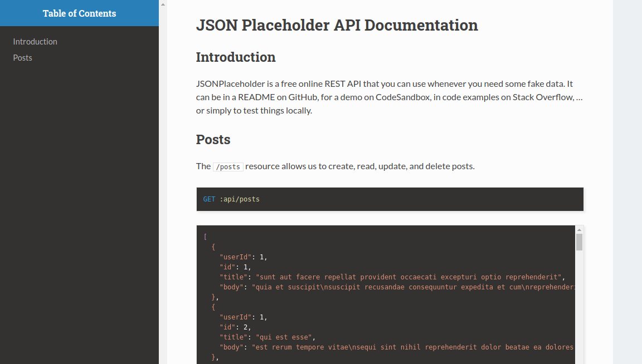Click the "id": 2 line in JSON
The width and height of the screenshot is (642, 364).
pos(235,327)
